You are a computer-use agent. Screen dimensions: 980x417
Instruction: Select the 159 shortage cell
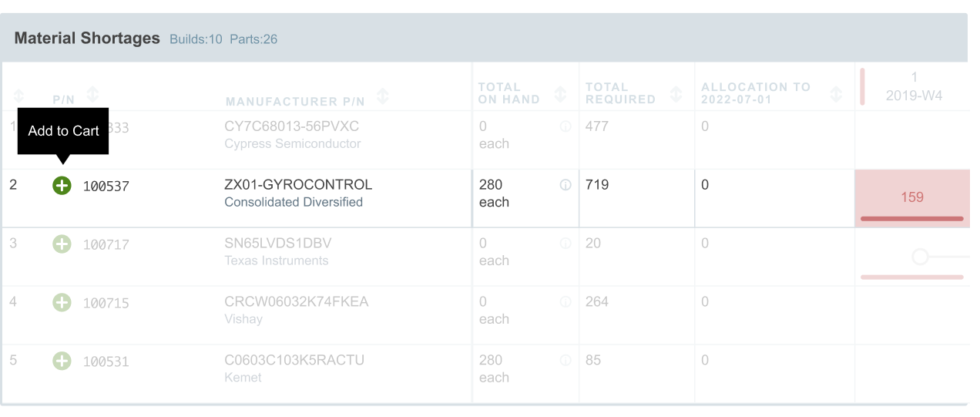pos(912,197)
